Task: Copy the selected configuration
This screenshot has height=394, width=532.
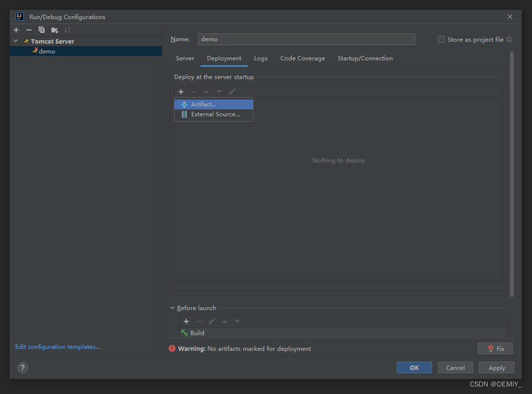Action: pyautogui.click(x=41, y=30)
